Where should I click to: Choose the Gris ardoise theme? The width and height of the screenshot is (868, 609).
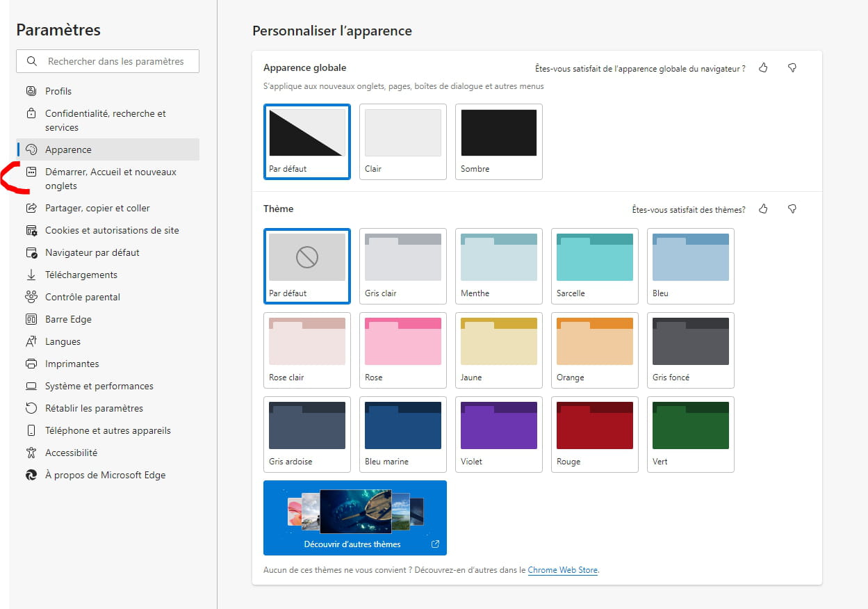307,435
